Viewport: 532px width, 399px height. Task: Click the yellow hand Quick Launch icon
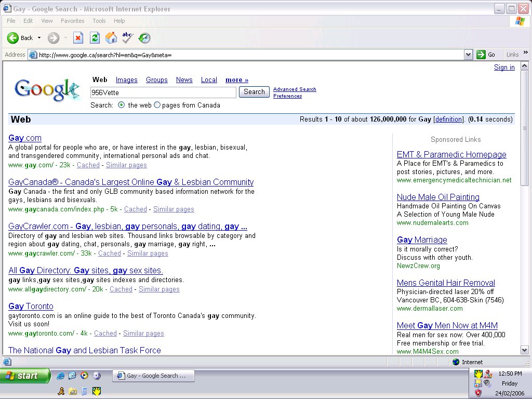[97, 391]
